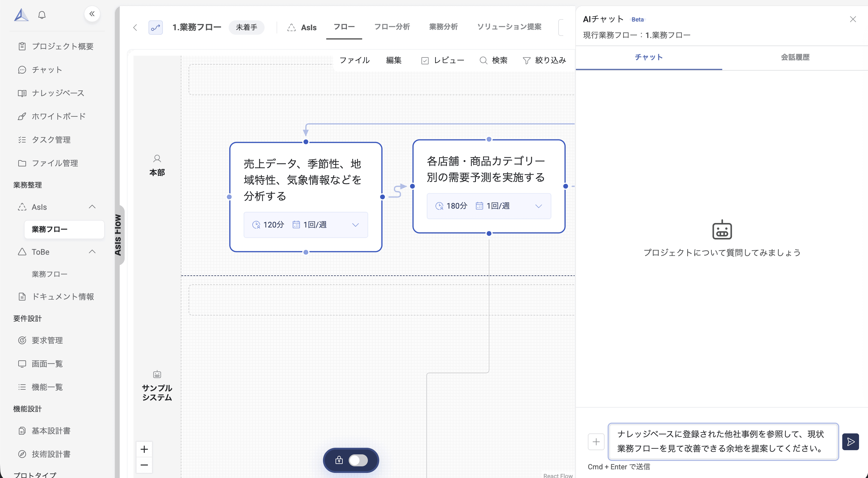The width and height of the screenshot is (868, 478).
Task: Zoom out with the minus button
Action: point(144,465)
